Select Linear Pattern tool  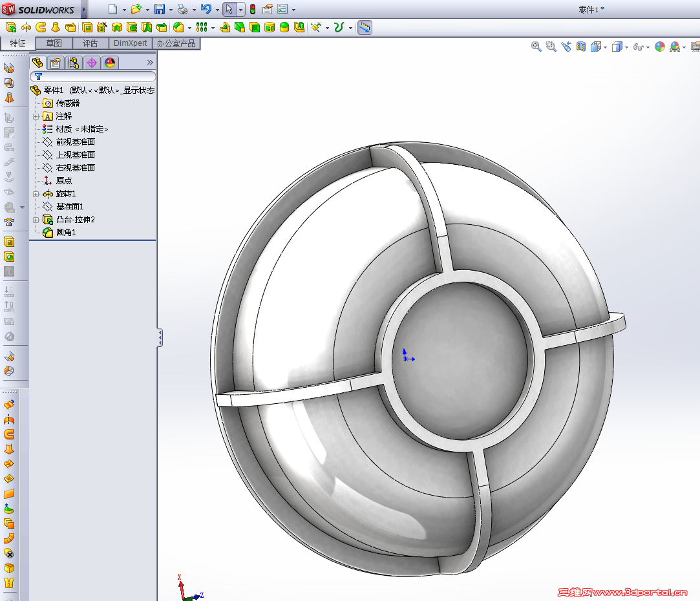coord(202,28)
